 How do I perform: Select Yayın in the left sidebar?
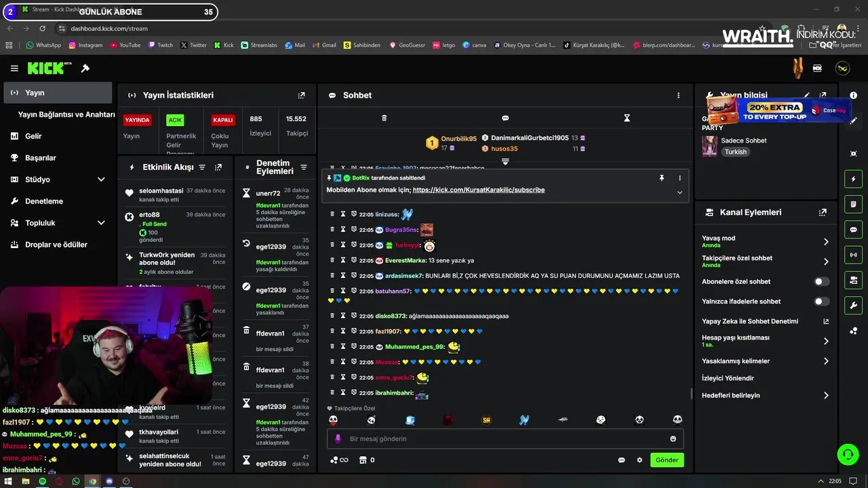[x=58, y=93]
